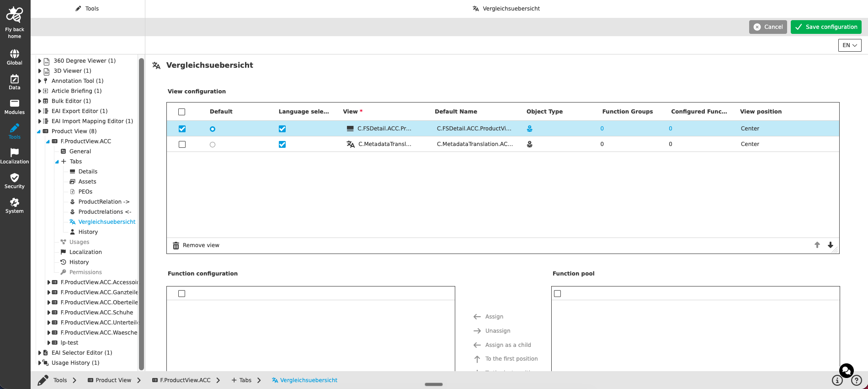Open the EN language dropdown
The image size is (868, 389).
click(x=850, y=45)
